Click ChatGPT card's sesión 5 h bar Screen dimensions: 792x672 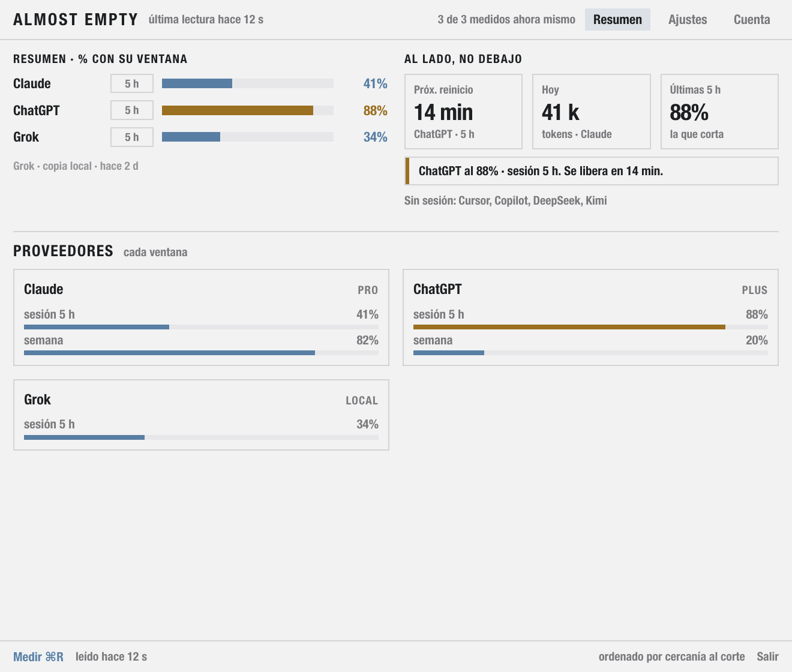590,327
